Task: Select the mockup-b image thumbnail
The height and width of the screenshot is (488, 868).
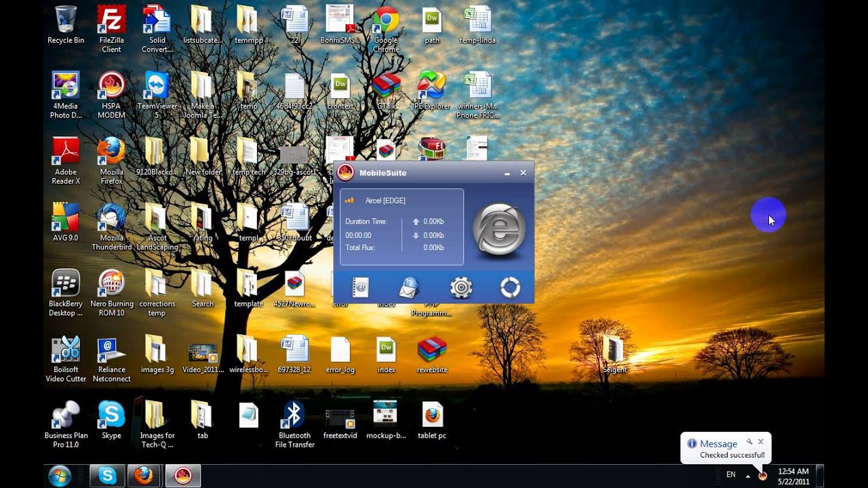Action: [x=385, y=420]
